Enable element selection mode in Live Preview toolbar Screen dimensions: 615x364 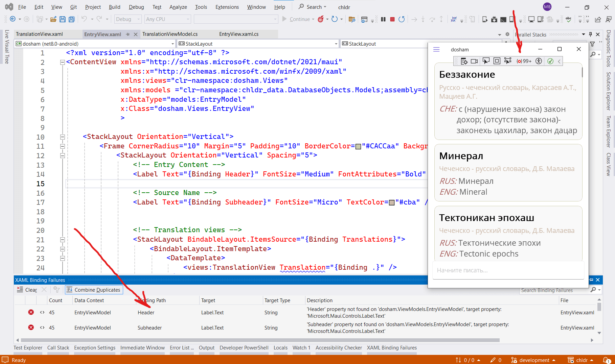(x=486, y=61)
